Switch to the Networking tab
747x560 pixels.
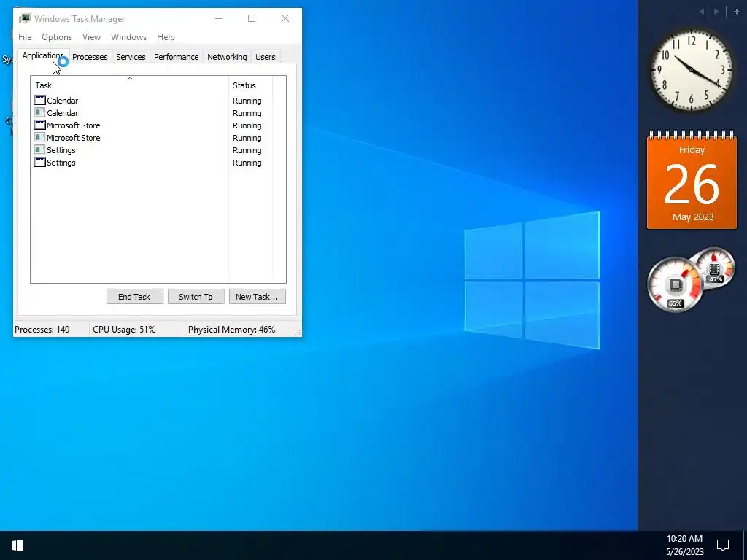(227, 57)
